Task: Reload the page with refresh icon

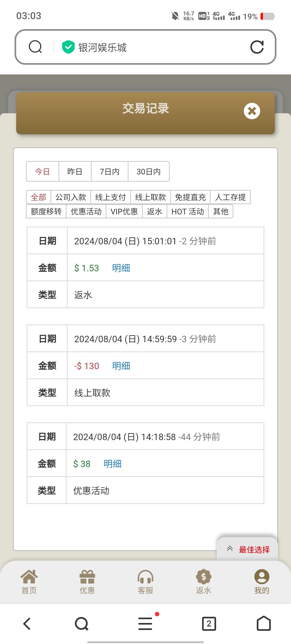Action: pyautogui.click(x=257, y=47)
